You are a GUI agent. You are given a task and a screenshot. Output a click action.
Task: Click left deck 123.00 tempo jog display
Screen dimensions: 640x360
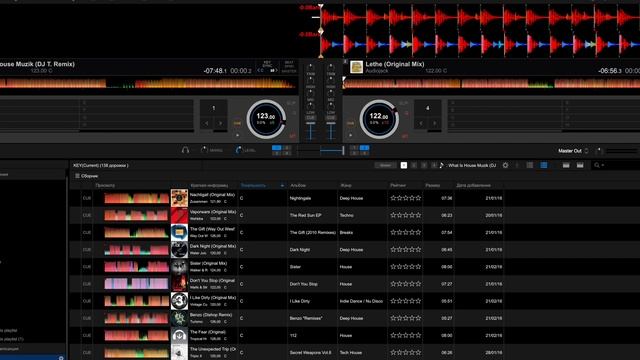click(266, 119)
